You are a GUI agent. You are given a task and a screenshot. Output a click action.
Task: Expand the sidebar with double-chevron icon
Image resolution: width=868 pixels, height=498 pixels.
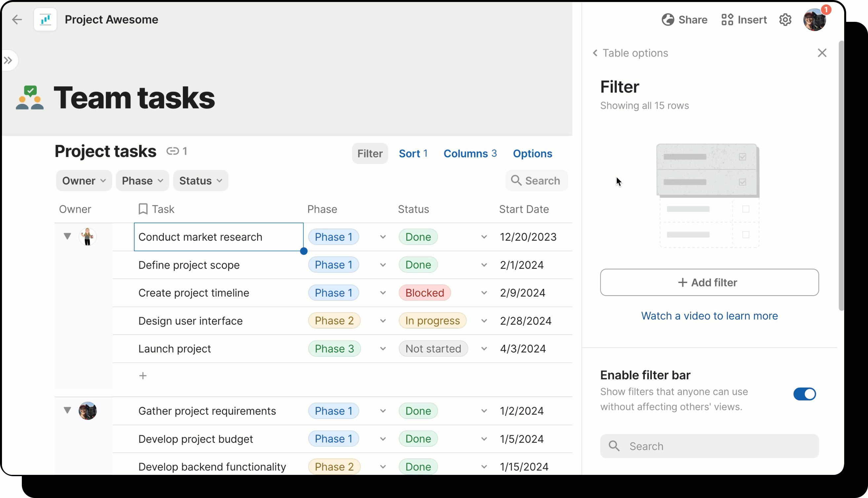[x=8, y=61]
